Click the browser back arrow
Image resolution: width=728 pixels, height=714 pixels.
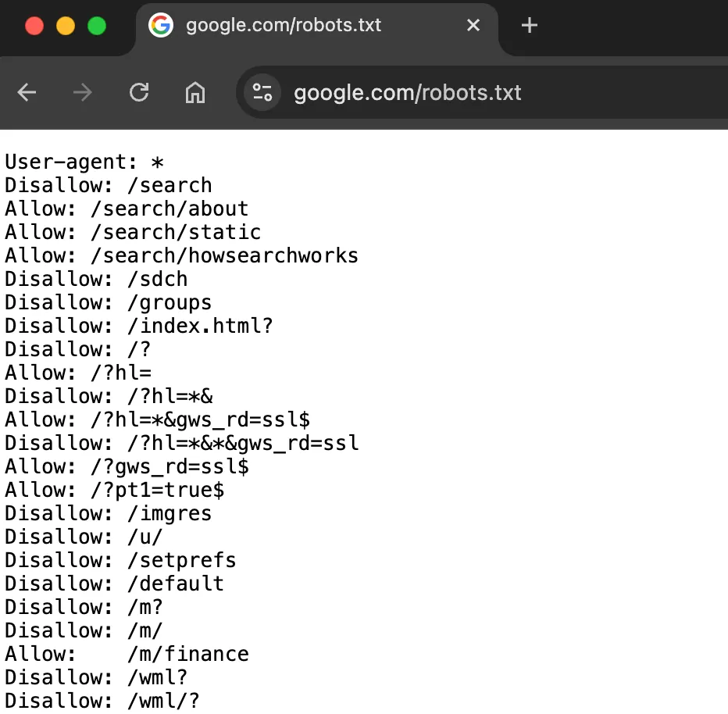coord(27,92)
